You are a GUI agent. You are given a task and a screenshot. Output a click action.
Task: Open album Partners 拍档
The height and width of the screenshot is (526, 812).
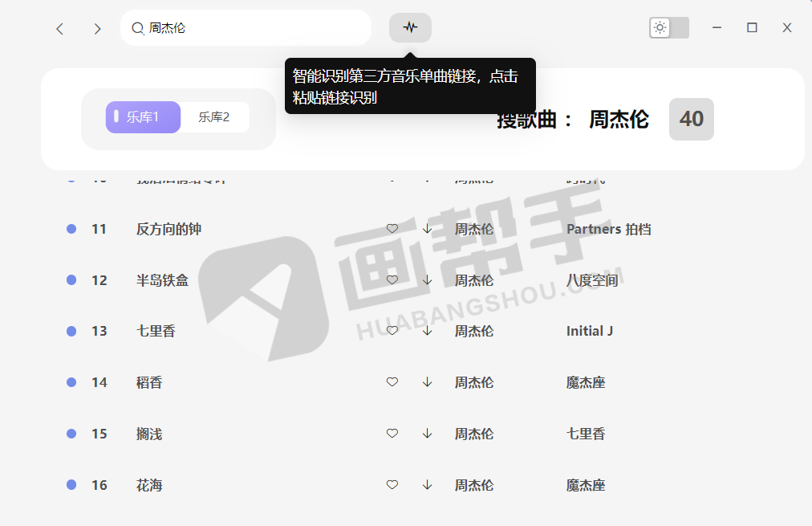coord(608,229)
